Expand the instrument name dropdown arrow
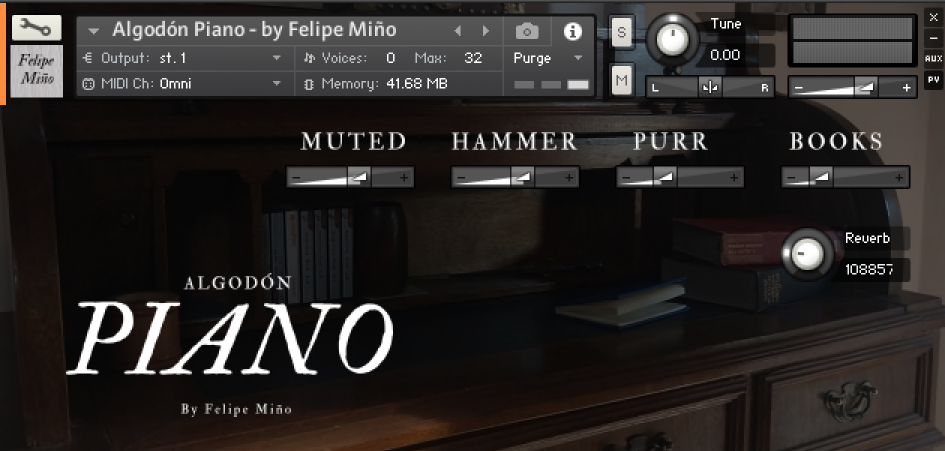Image resolution: width=945 pixels, height=451 pixels. click(x=93, y=31)
